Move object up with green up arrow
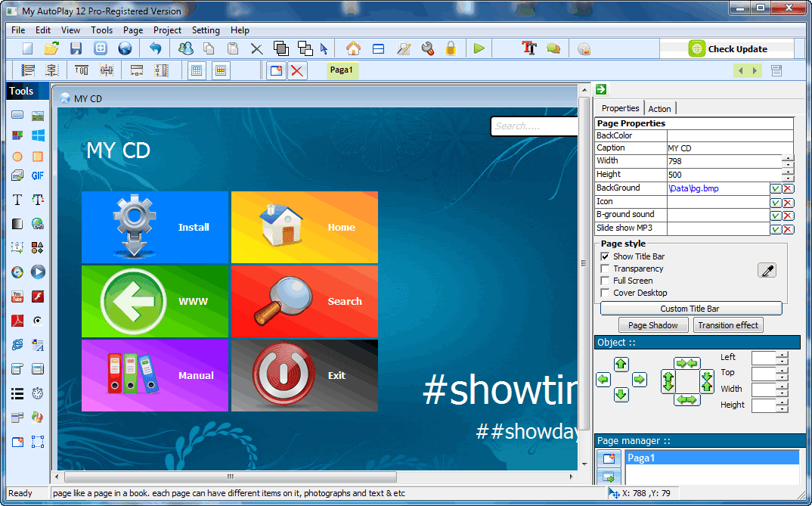Image resolution: width=812 pixels, height=506 pixels. point(621,364)
